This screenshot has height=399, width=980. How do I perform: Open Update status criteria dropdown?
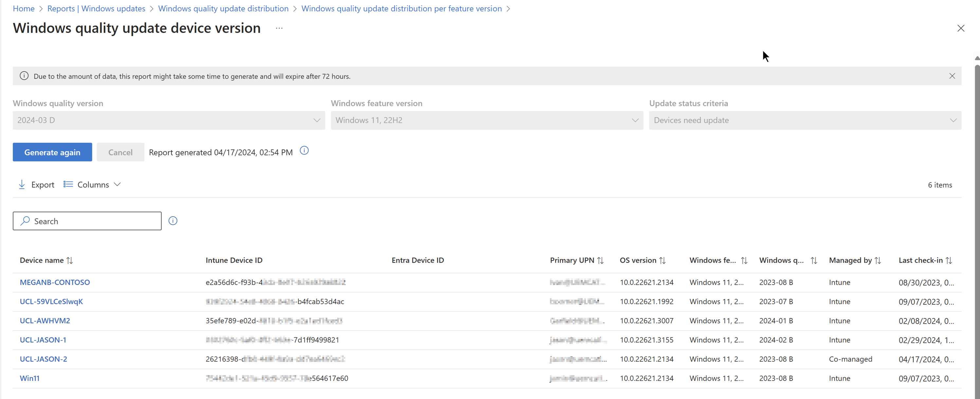point(805,120)
